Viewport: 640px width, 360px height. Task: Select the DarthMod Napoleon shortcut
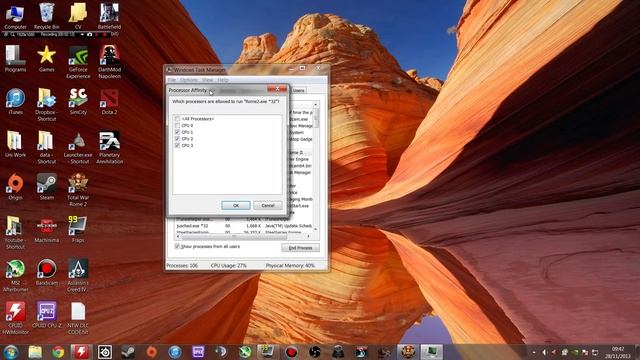(x=109, y=61)
